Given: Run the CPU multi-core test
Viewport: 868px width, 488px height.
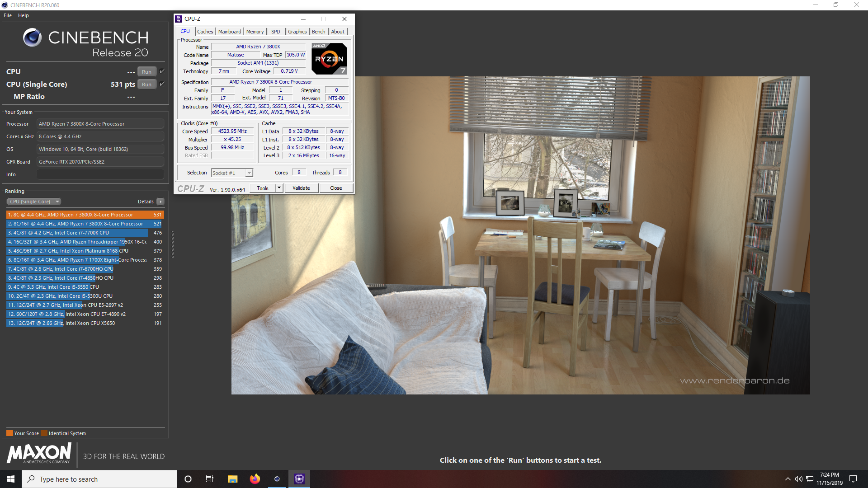Looking at the screenshot, I should point(147,72).
